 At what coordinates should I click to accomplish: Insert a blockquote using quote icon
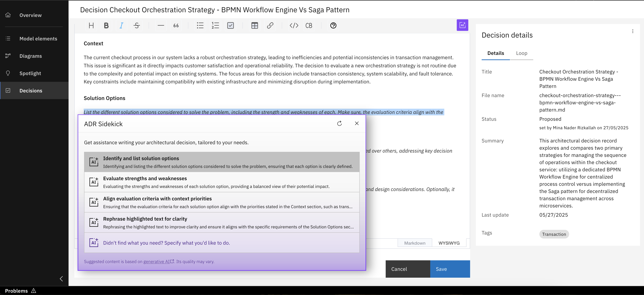[x=176, y=25]
